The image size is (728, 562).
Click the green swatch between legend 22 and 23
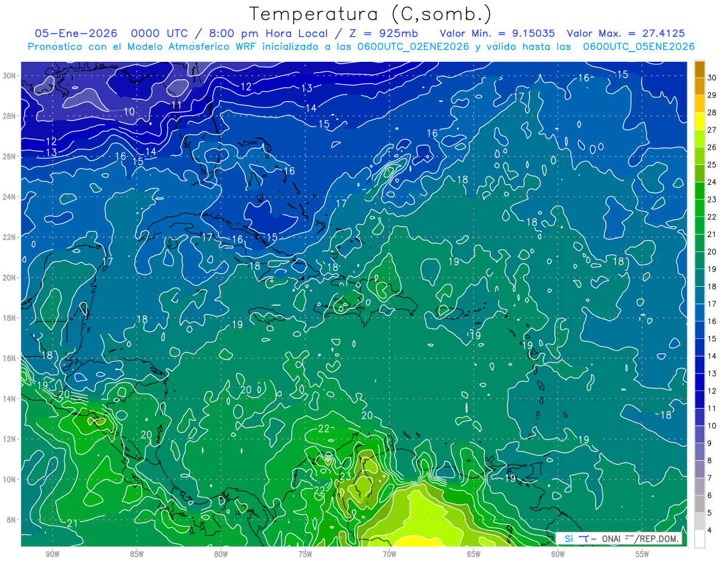tap(699, 208)
